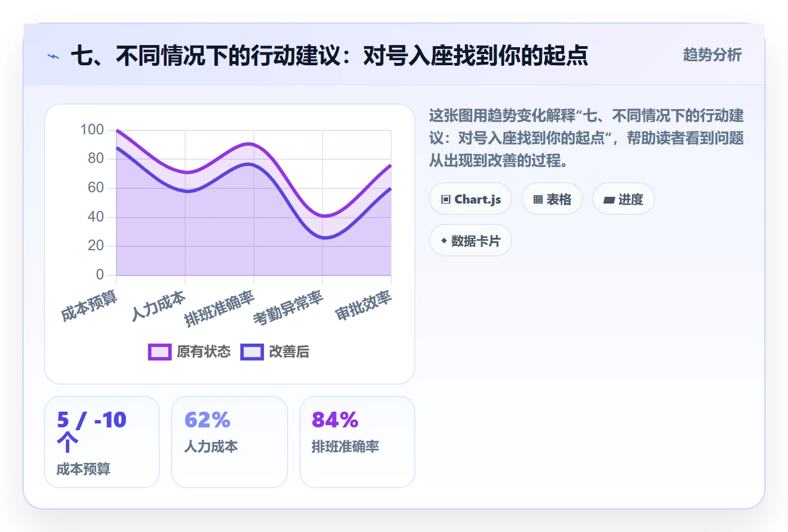The height and width of the screenshot is (532, 788).
Task: Click the 20 value on the y-axis
Action: tap(96, 246)
